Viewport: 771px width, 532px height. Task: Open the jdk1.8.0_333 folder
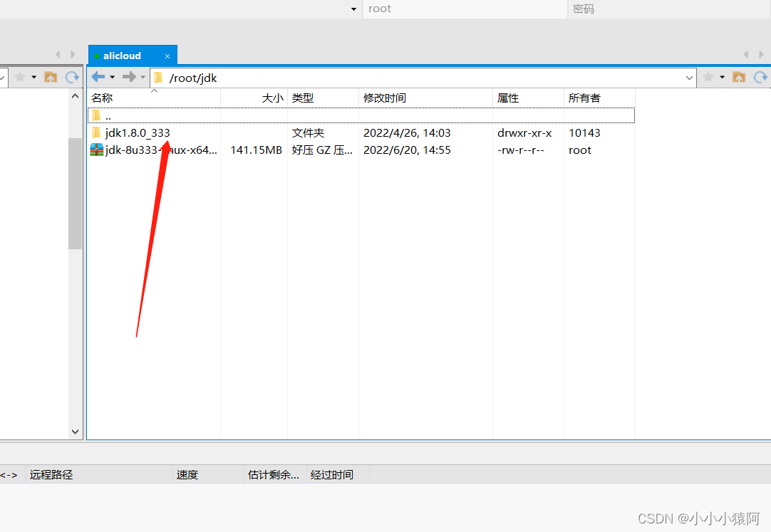coord(138,132)
